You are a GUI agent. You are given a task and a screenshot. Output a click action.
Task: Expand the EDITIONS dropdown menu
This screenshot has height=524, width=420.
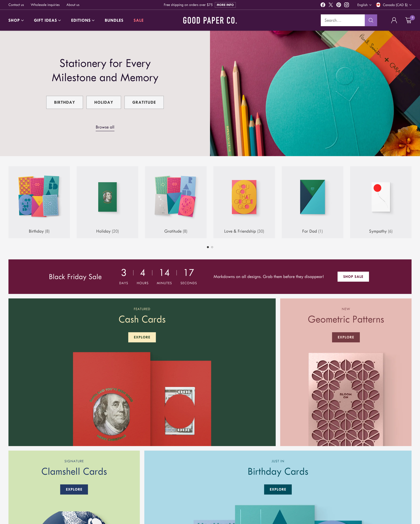click(82, 20)
